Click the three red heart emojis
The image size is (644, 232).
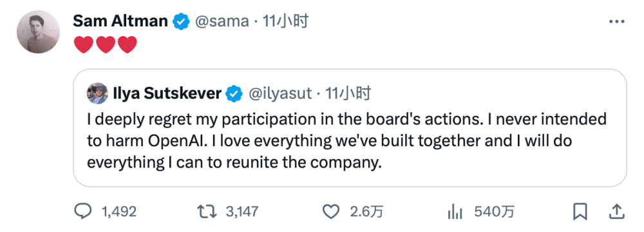point(105,44)
